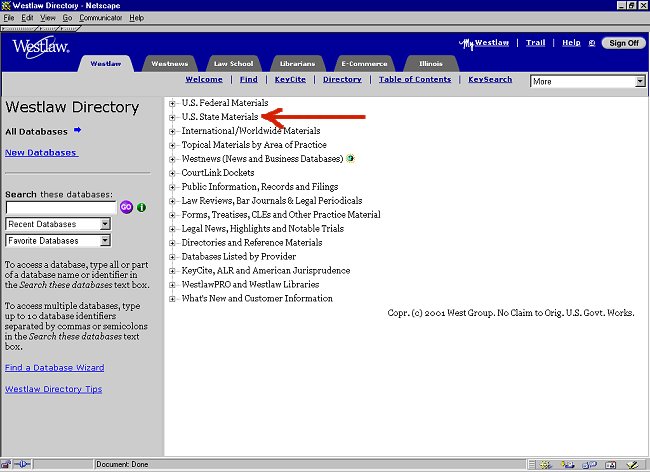Expand Forms, Treatises, CLEs practice material
650x472 pixels.
pyautogui.click(x=172, y=215)
